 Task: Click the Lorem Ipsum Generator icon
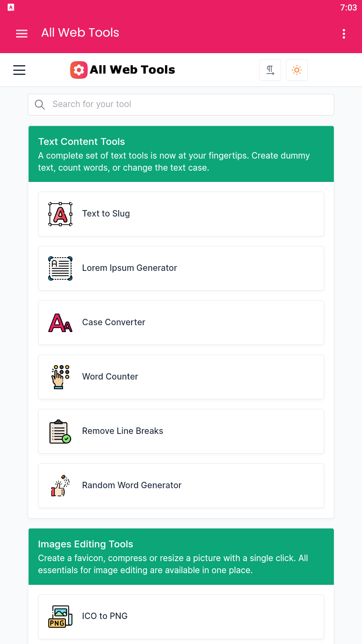[60, 268]
